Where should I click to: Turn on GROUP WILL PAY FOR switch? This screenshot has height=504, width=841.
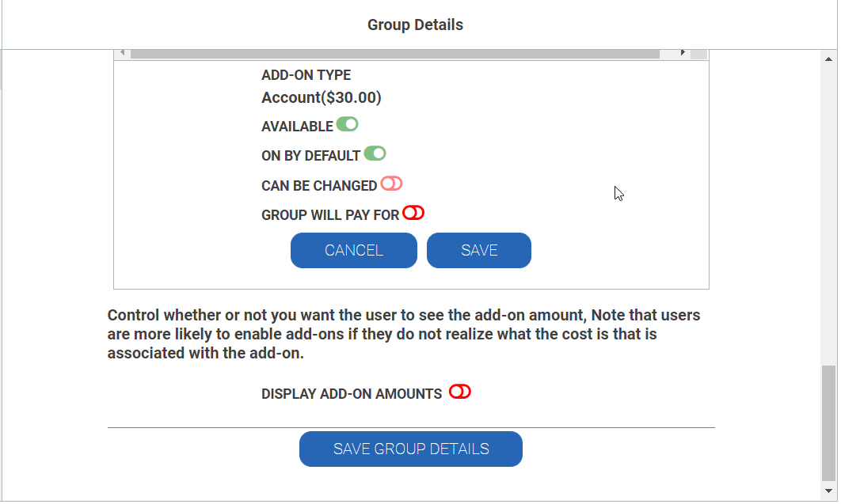point(413,213)
